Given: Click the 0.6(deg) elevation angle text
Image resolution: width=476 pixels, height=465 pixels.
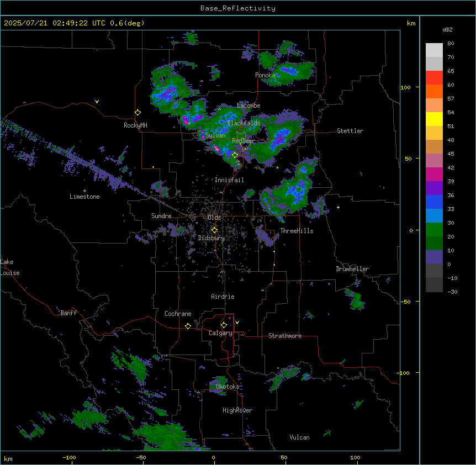Looking at the screenshot, I should point(127,23).
